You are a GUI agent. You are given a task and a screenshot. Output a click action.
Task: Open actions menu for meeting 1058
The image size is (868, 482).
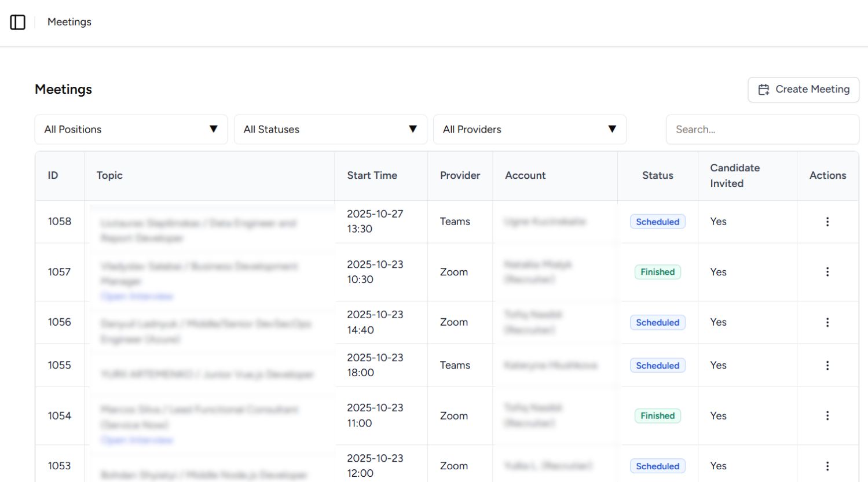(827, 222)
